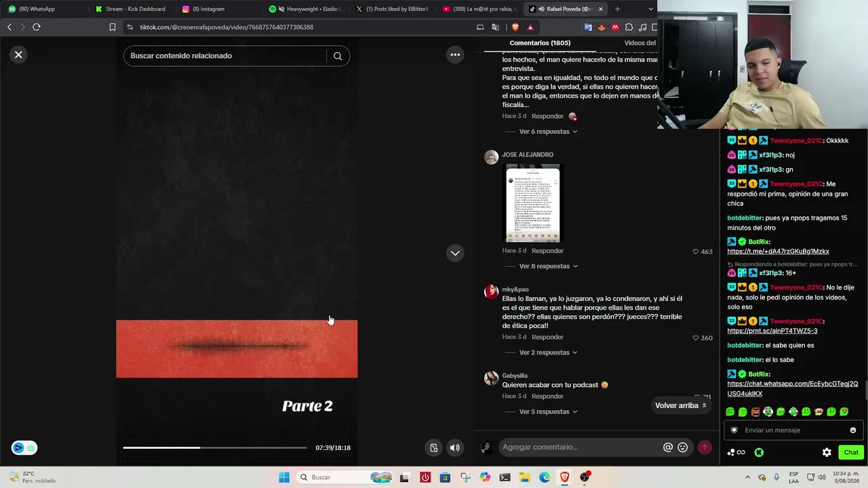
Task: Click Volver arriba button
Action: point(681,405)
